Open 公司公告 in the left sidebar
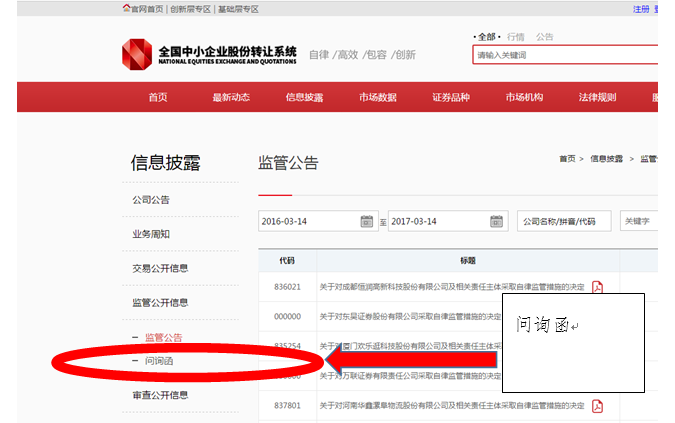 pos(151,200)
